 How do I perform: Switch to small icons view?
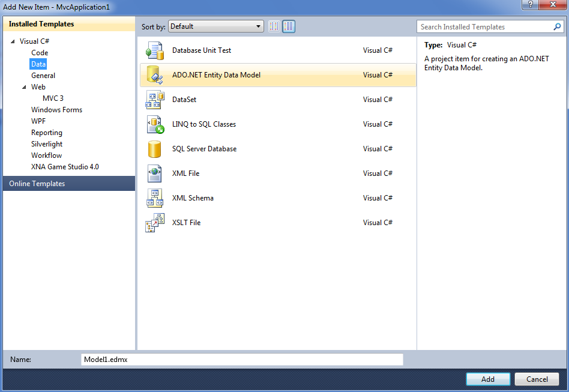click(x=274, y=26)
